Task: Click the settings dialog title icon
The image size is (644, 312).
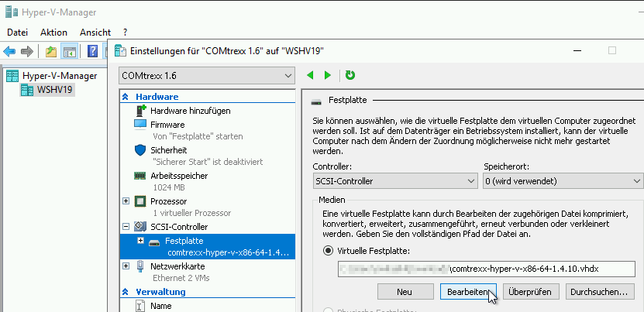Action: click(120, 51)
